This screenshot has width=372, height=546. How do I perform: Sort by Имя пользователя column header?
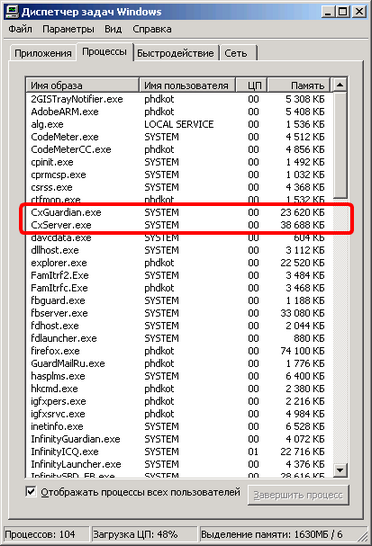[x=187, y=85]
